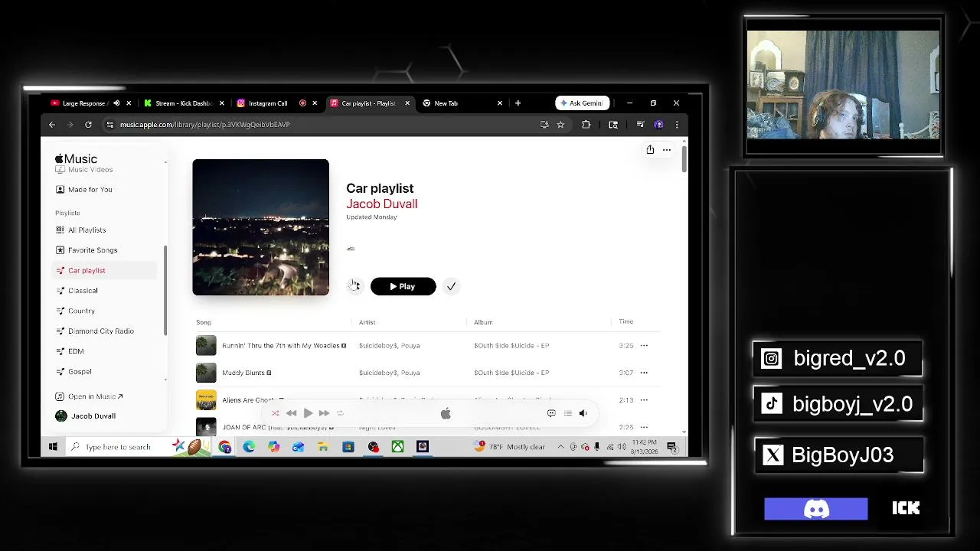
Task: Bookmark this page with the star icon
Action: (560, 125)
